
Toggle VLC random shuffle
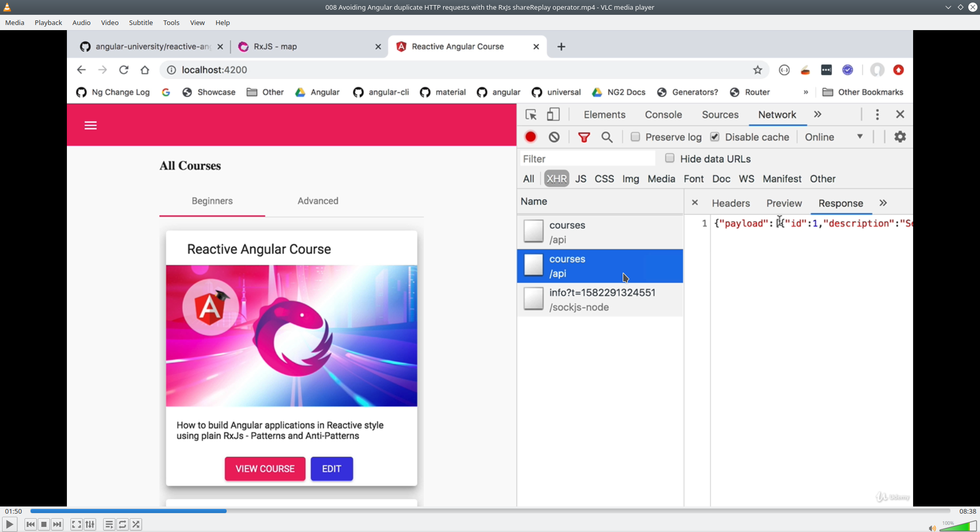click(x=136, y=524)
